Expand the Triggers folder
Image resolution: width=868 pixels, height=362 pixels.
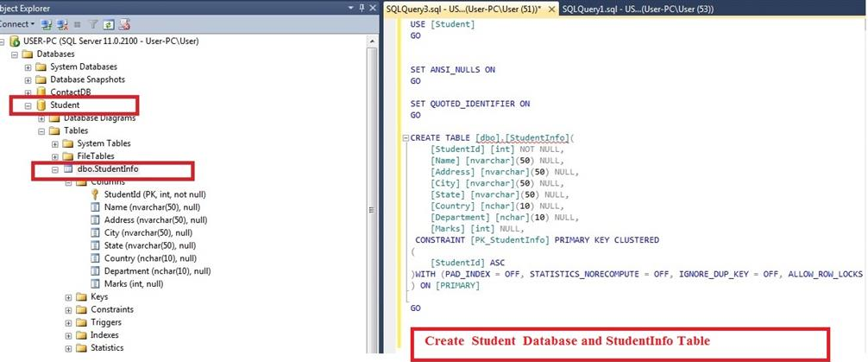click(x=69, y=322)
